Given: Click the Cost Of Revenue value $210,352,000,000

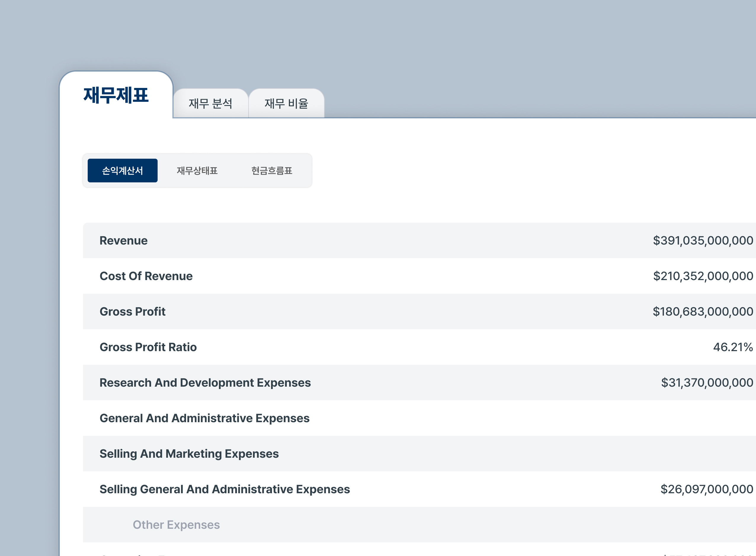Looking at the screenshot, I should [x=702, y=276].
